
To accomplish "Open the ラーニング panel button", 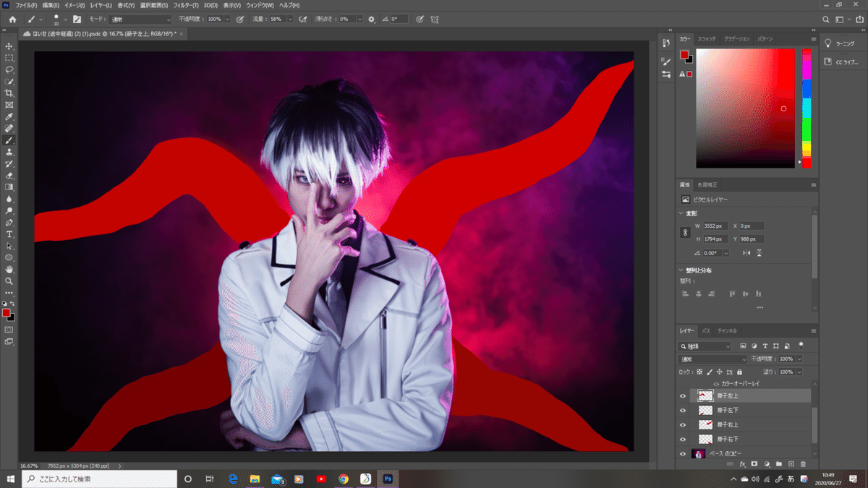I will point(841,44).
